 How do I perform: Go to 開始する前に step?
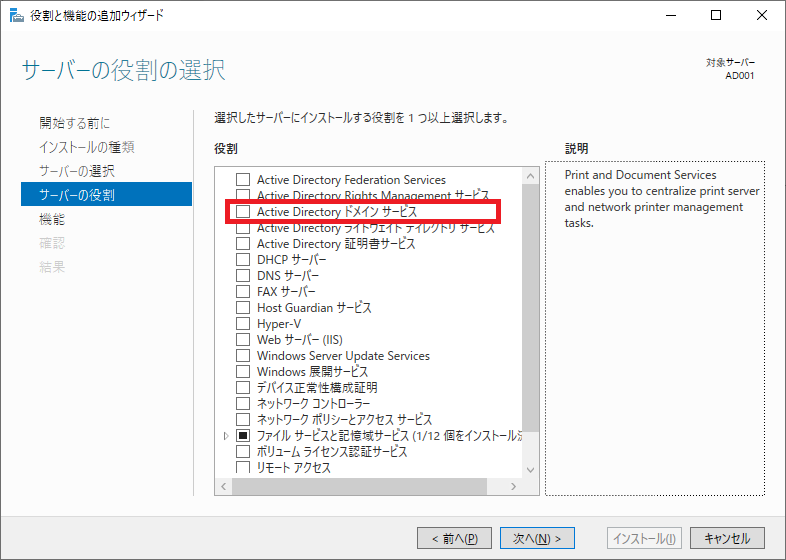(74, 123)
